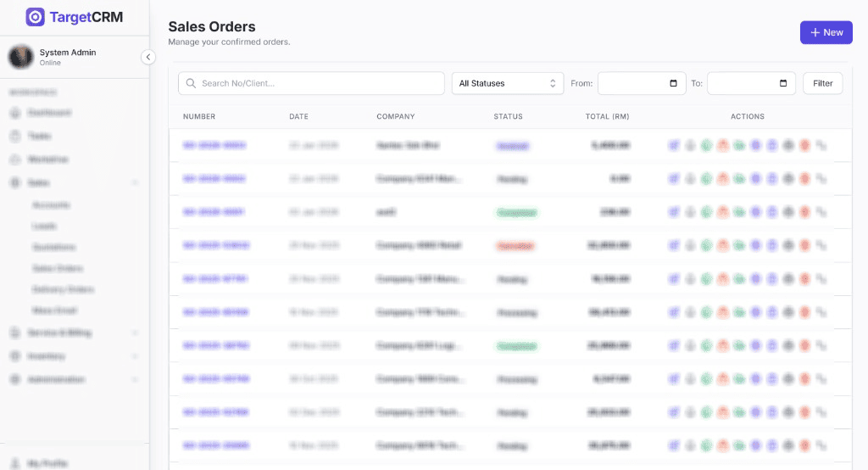Open the All Statuses dropdown
The width and height of the screenshot is (868, 470).
[507, 83]
